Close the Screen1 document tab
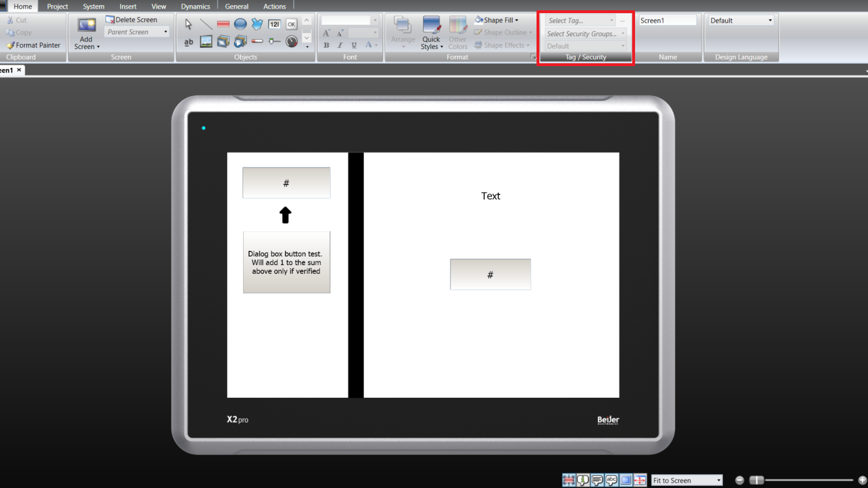 pyautogui.click(x=19, y=70)
